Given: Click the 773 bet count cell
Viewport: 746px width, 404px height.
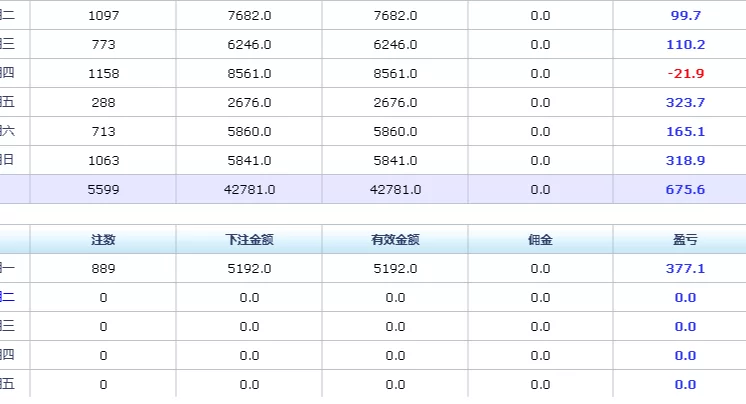Looking at the screenshot, I should coord(103,45).
